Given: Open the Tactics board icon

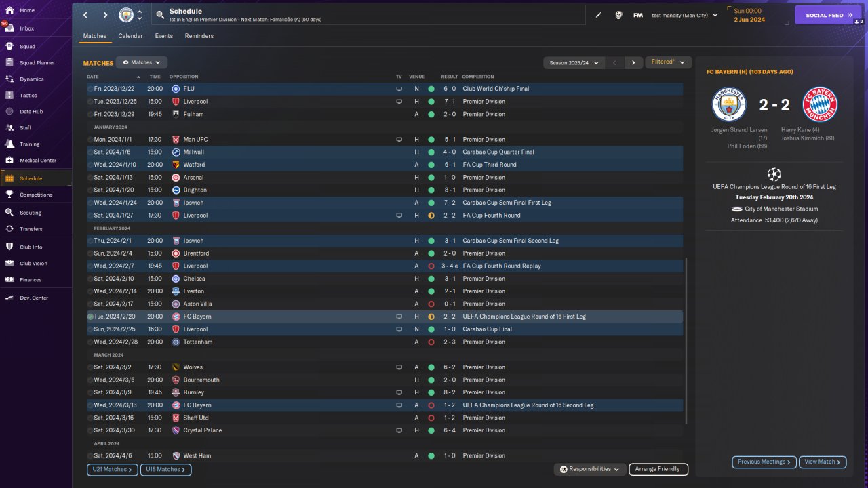Looking at the screenshot, I should 9,96.
